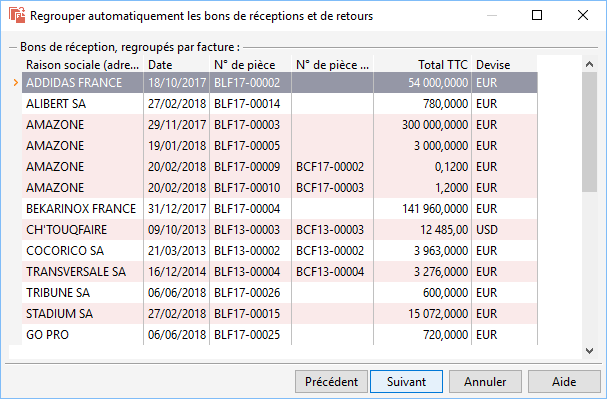This screenshot has width=607, height=399.
Task: Click piece number BLF17-00026
Action: [247, 293]
